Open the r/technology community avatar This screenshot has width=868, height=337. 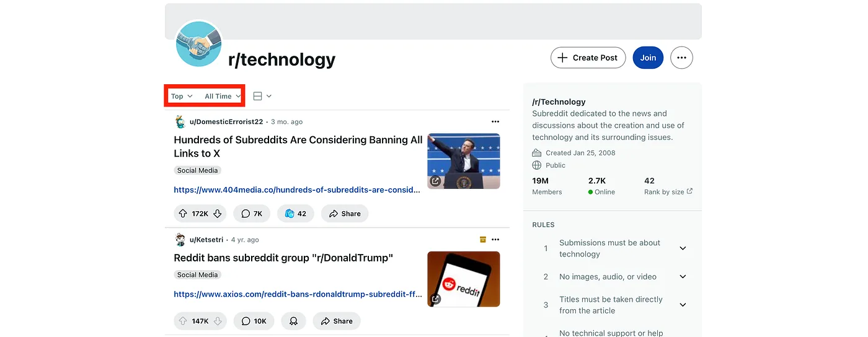click(199, 43)
